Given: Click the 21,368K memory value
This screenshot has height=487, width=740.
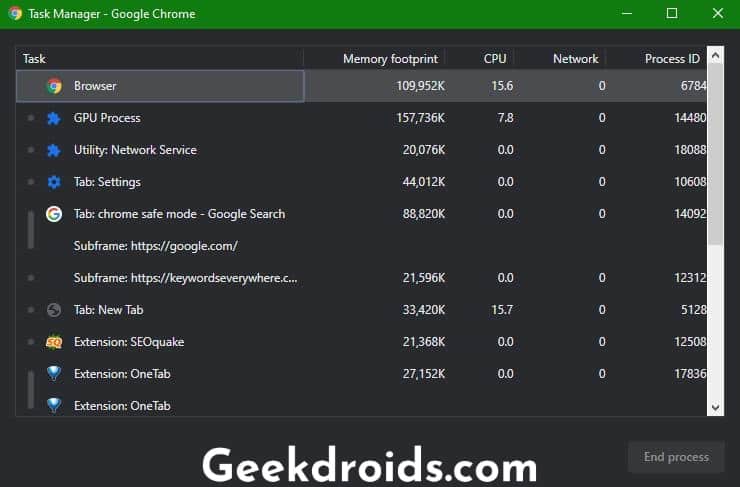Looking at the screenshot, I should tap(424, 342).
